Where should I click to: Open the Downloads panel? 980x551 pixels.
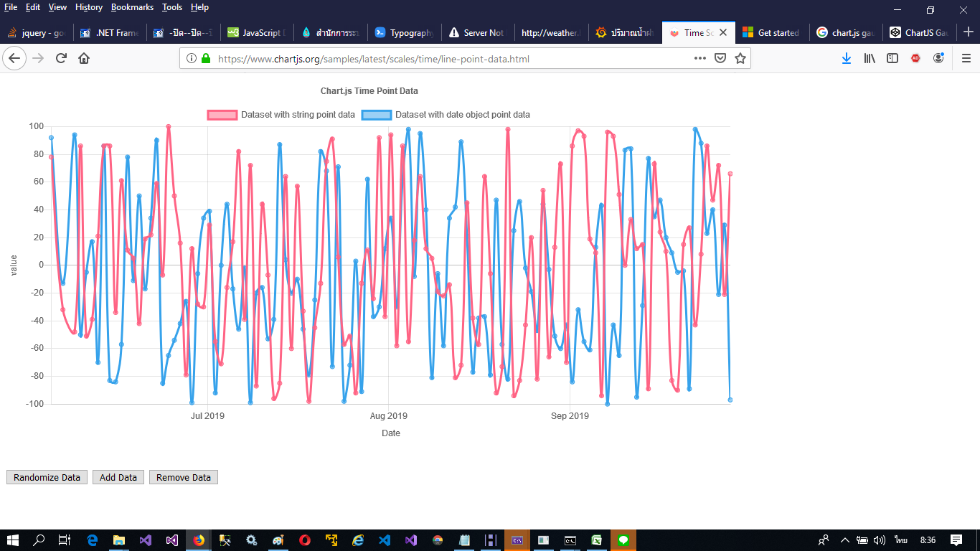coord(847,59)
